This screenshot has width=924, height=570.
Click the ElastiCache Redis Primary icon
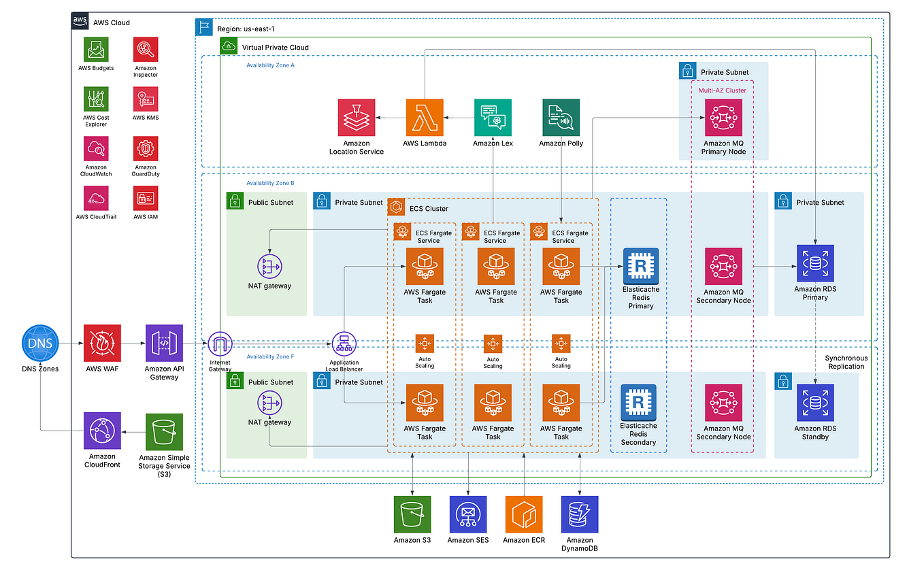pyautogui.click(x=640, y=266)
